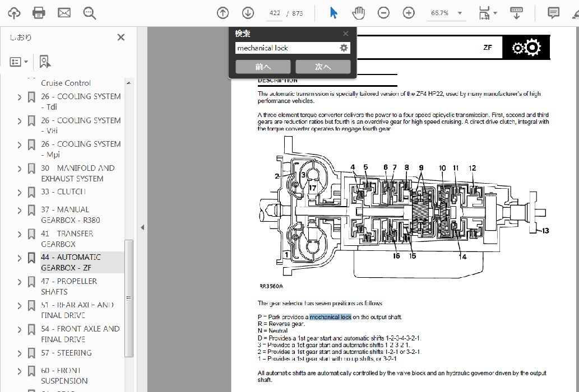Image resolution: width=579 pixels, height=392 pixels.
Task: Select the Cruise Control bookmark
Action: [66, 83]
